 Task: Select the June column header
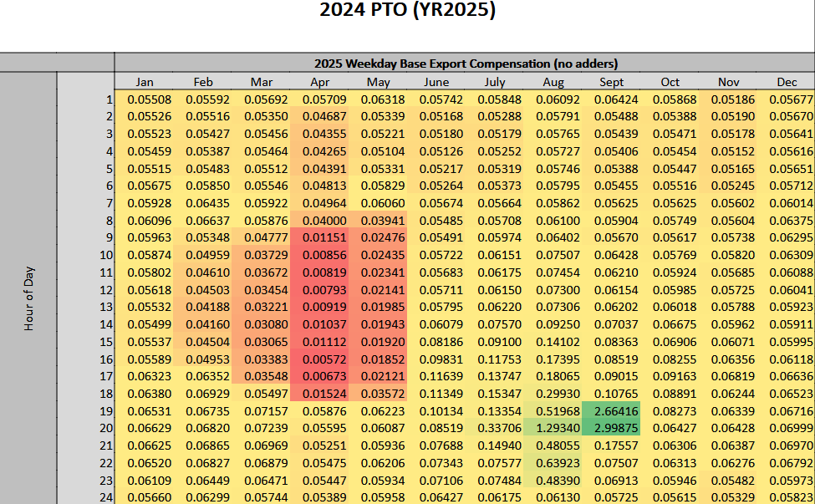point(436,82)
